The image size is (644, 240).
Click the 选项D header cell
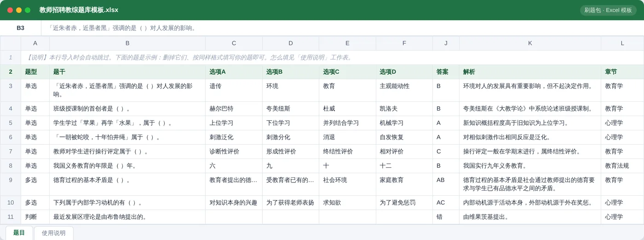(x=404, y=72)
